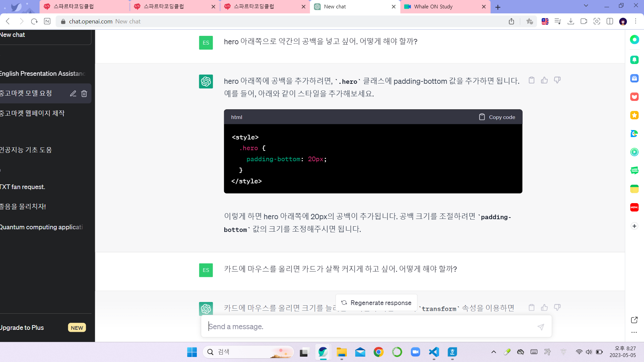The height and width of the screenshot is (362, 644).
Task: Delete the 중고마켓 모델 요청 chat
Action: coord(84,94)
